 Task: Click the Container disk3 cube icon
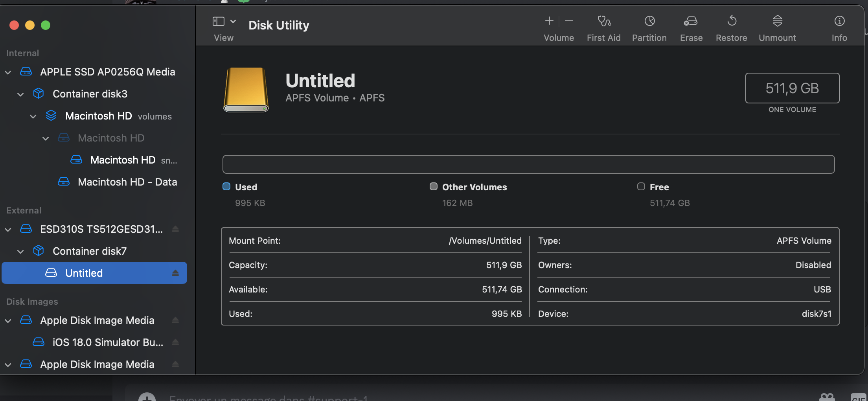point(39,94)
